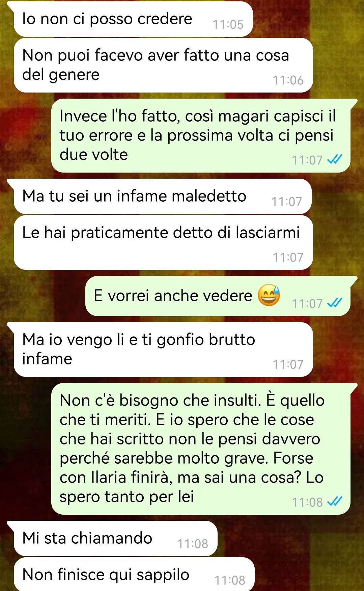
Task: Select 'Non finisce qui sappilo' message
Action: (x=134, y=574)
